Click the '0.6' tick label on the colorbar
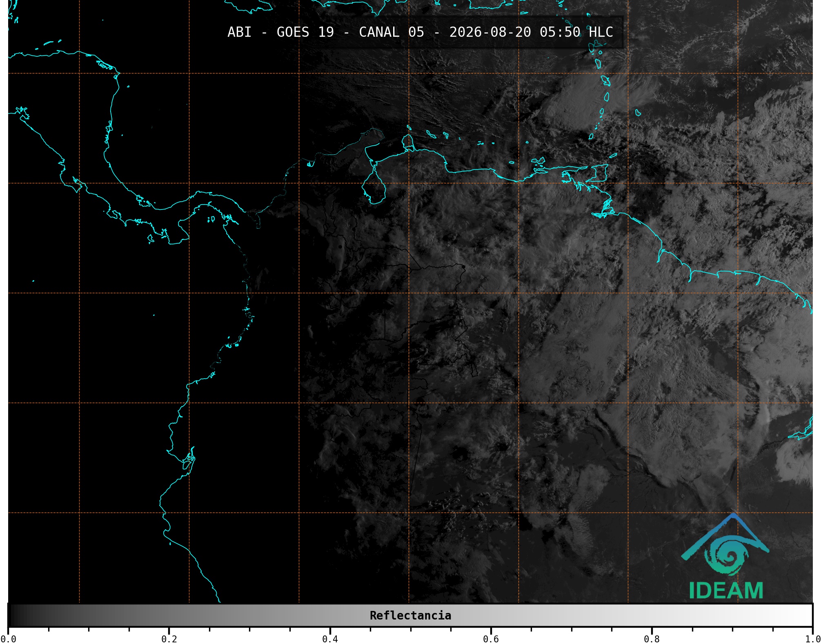The width and height of the screenshot is (821, 644). 491,639
